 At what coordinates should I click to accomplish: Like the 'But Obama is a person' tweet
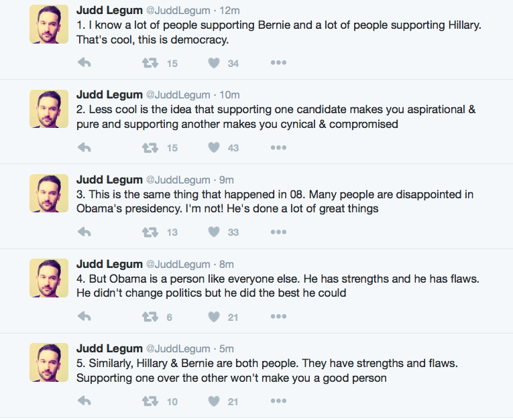click(x=214, y=316)
